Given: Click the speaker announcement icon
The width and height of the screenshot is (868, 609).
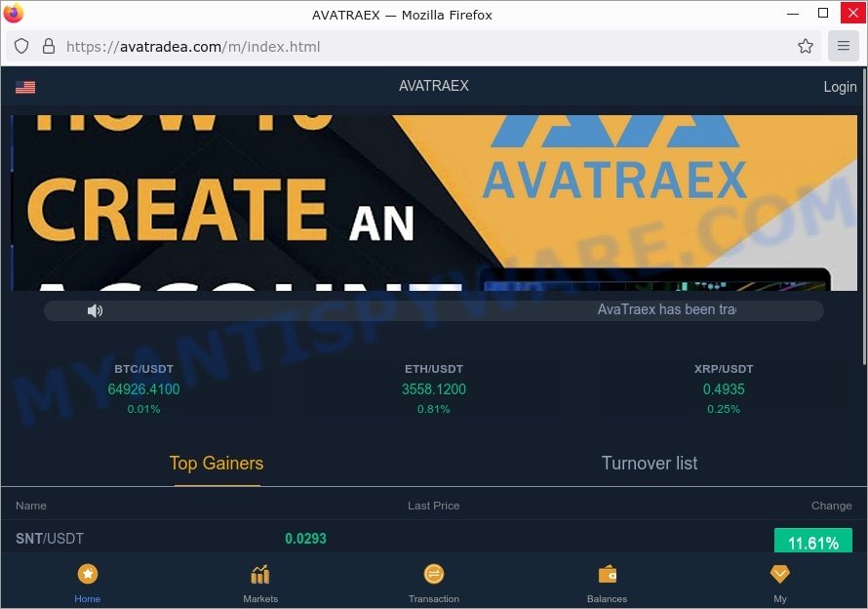Looking at the screenshot, I should 95,311.
